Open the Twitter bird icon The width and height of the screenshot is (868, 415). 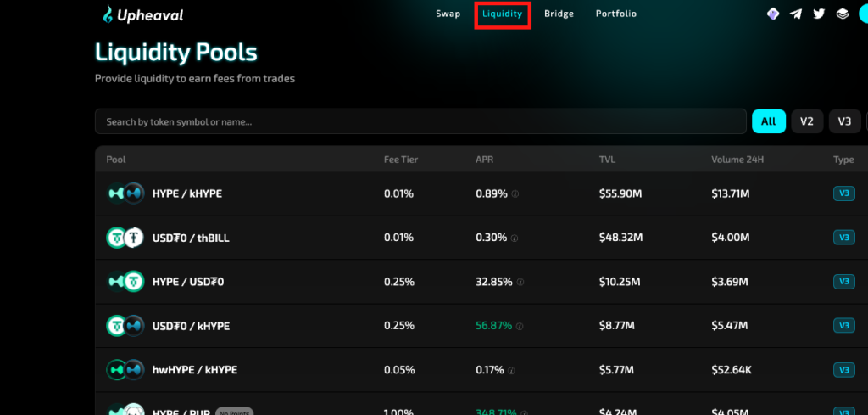click(818, 14)
